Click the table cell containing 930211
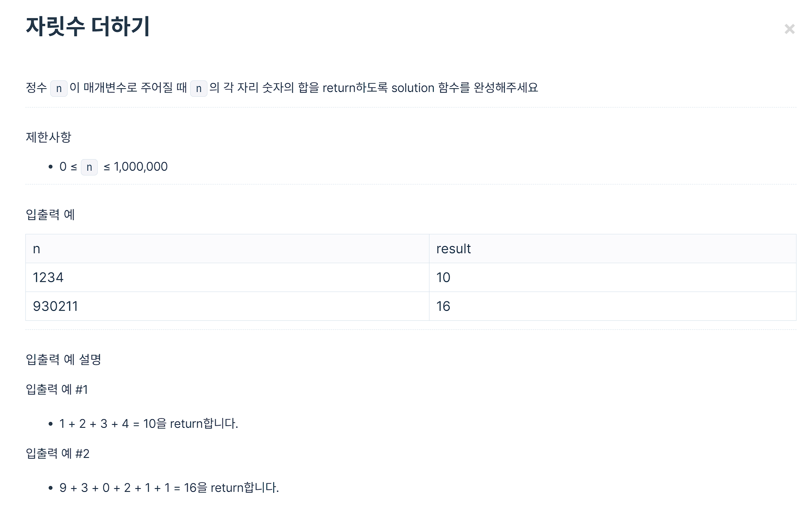Viewport: 812px width, 516px height. pos(227,306)
